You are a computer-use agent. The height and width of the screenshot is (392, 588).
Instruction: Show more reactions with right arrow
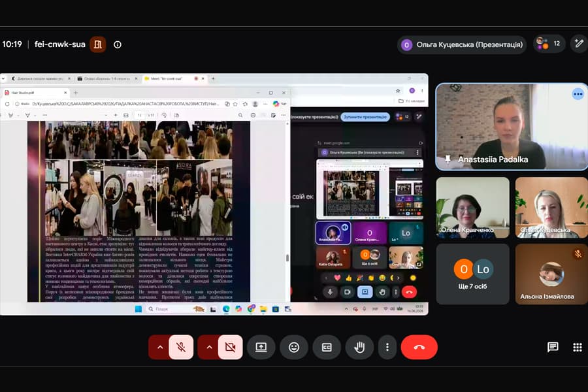[x=399, y=278]
